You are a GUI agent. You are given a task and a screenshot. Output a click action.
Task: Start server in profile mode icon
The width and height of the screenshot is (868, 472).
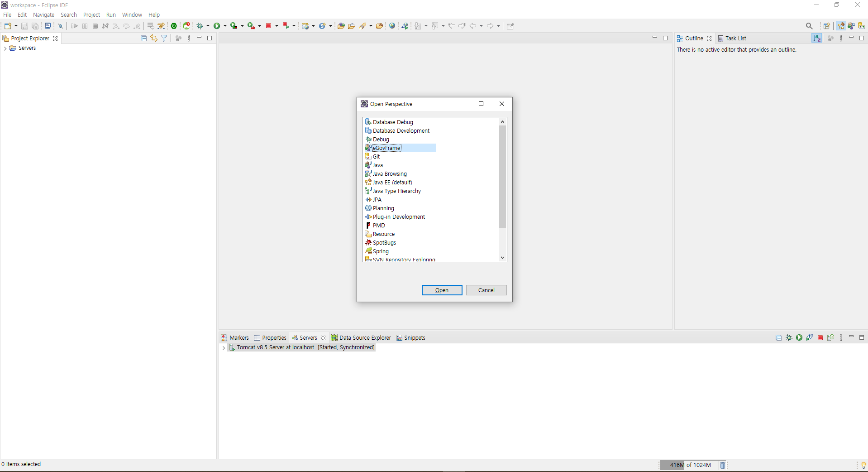[x=810, y=337]
